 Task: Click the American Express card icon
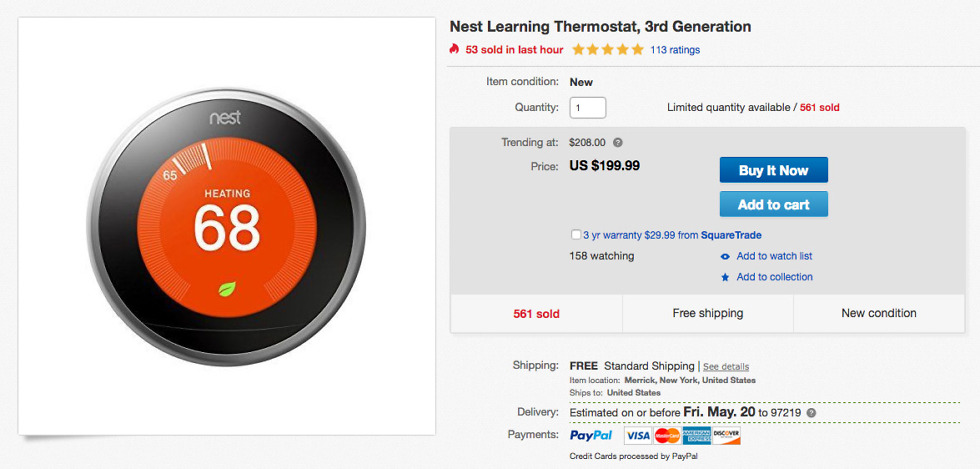tap(697, 436)
